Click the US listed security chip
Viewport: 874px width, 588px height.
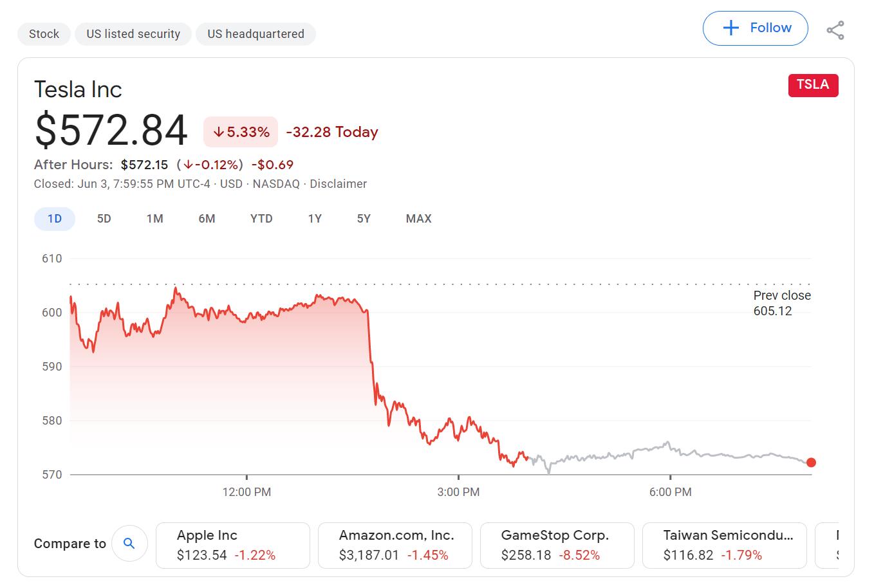(x=133, y=34)
